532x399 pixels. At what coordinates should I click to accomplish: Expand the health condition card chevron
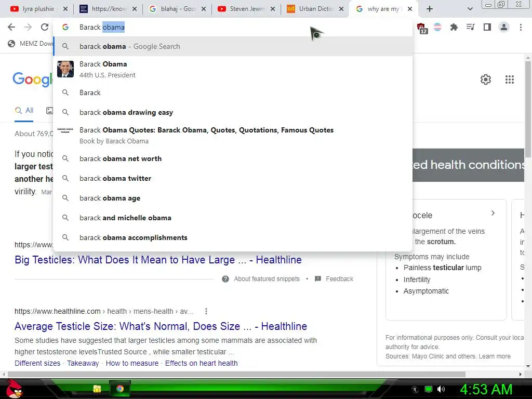click(493, 213)
